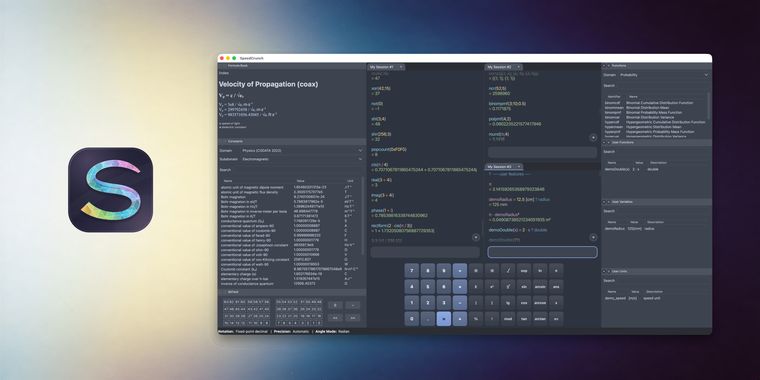Click the expression input of My Session #3
This screenshot has width=760, height=380.
542,252
